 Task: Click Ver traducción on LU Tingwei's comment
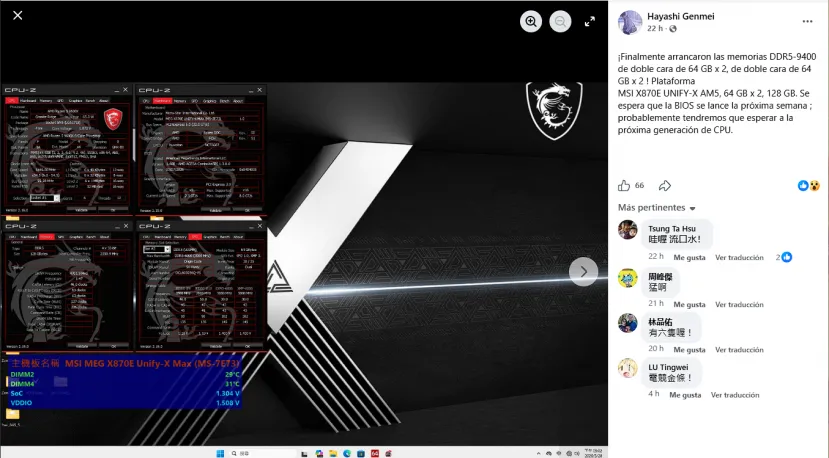click(x=735, y=395)
